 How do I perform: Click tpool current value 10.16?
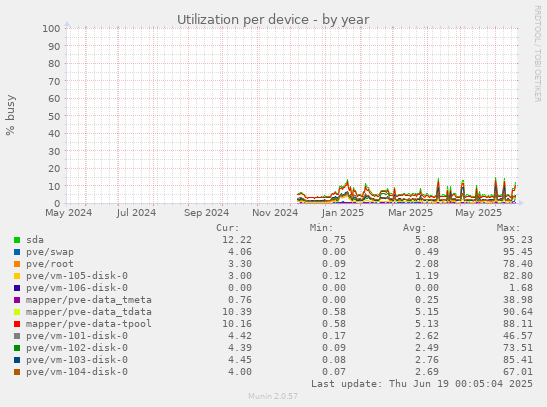237,324
